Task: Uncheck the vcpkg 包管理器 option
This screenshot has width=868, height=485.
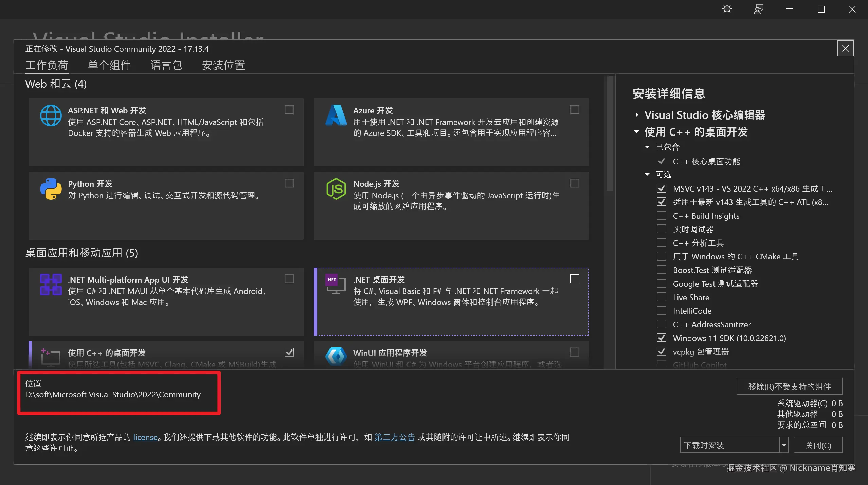Action: (662, 351)
